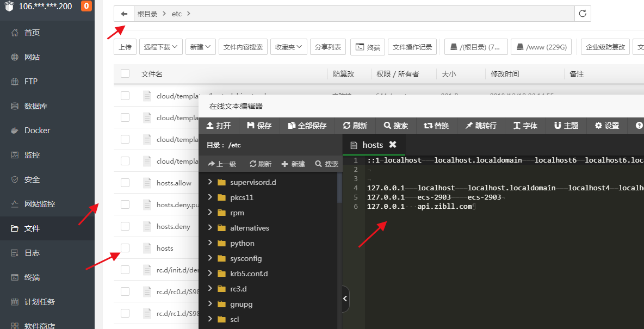The height and width of the screenshot is (329, 644).
Task: Click the 文件操作记录 button
Action: 412,47
